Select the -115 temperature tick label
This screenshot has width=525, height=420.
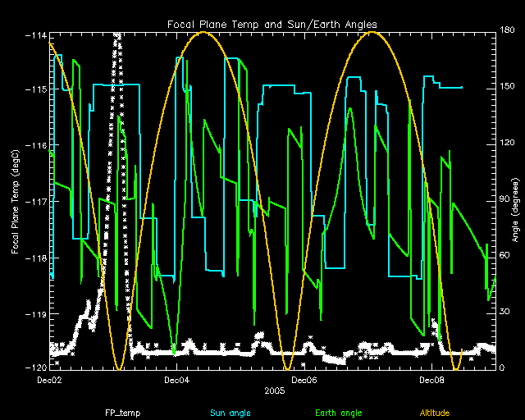(36, 89)
